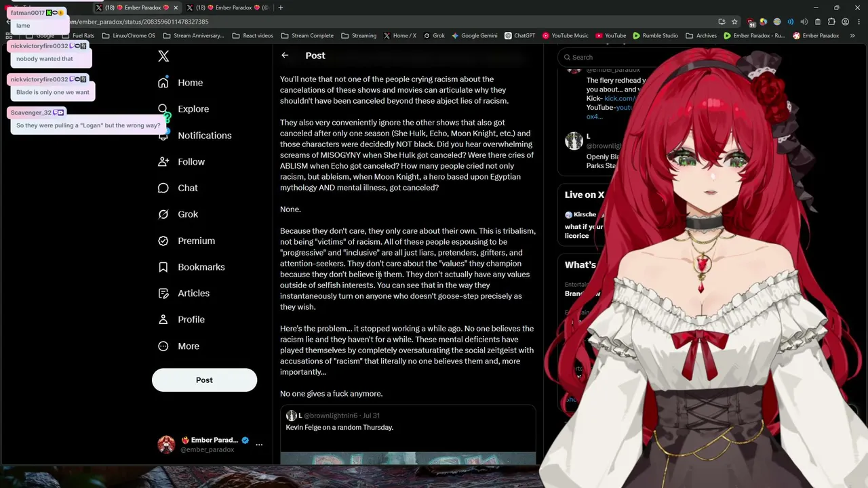868x488 pixels.
Task: Open the Follow section
Action: [x=181, y=162]
